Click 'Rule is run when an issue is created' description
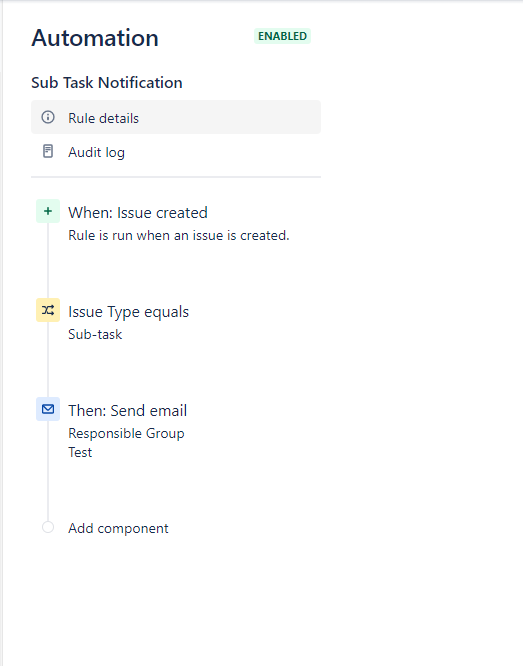523x666 pixels. [179, 235]
